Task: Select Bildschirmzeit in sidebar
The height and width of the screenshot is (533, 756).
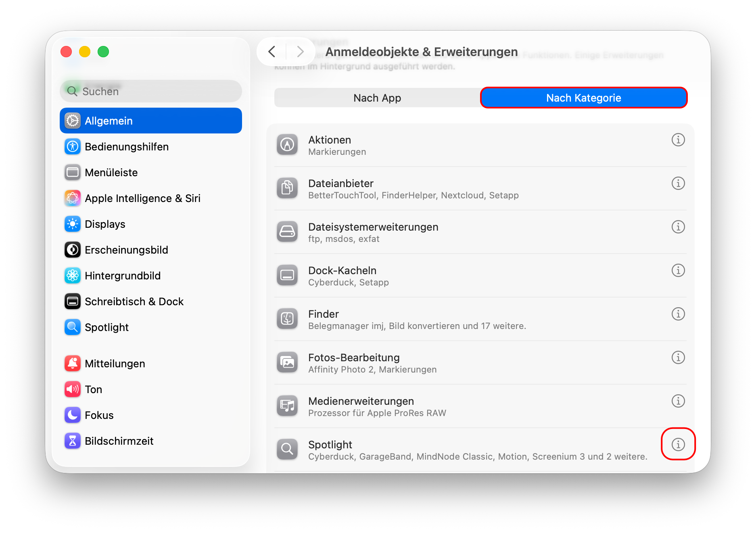Action: click(x=119, y=441)
